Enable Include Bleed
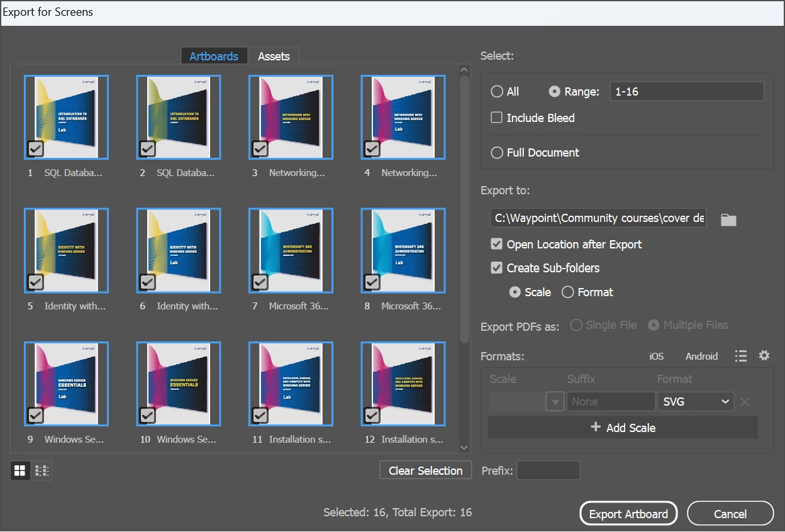The width and height of the screenshot is (785, 532). (497, 118)
